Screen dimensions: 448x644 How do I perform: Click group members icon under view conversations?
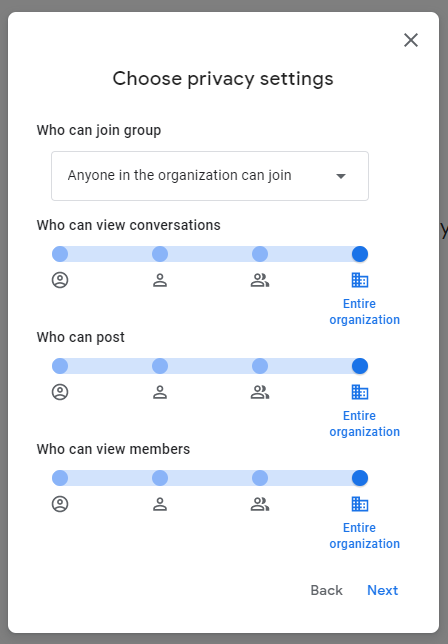click(260, 280)
